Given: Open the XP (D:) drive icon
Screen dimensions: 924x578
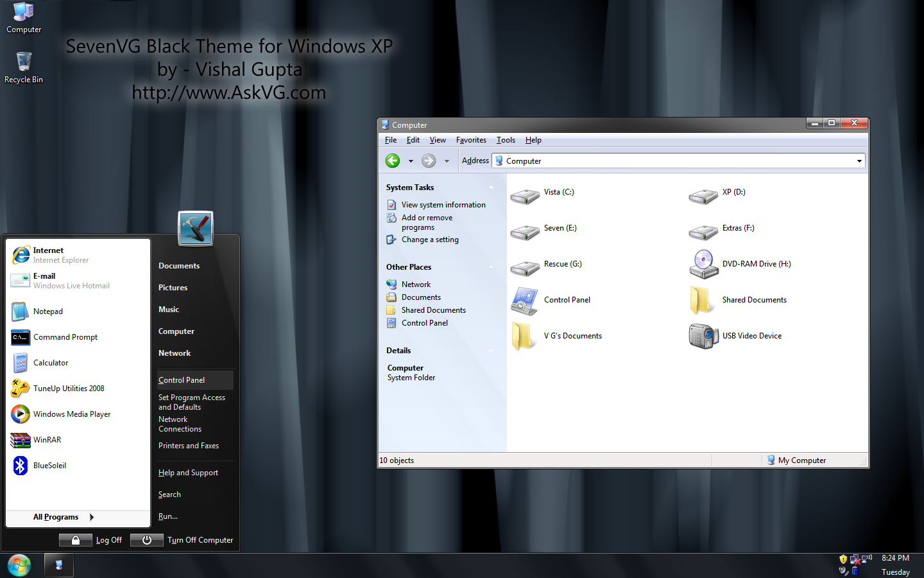Looking at the screenshot, I should pos(703,197).
